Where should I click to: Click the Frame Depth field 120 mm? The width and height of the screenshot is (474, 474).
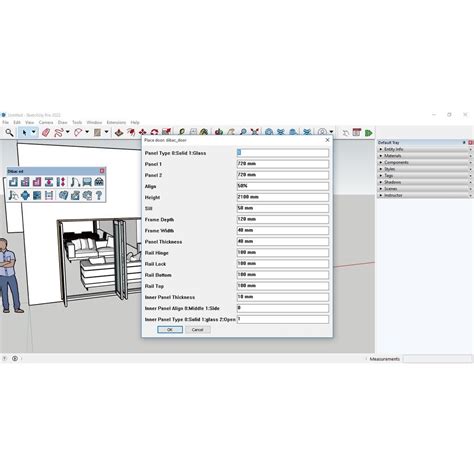[x=283, y=219]
